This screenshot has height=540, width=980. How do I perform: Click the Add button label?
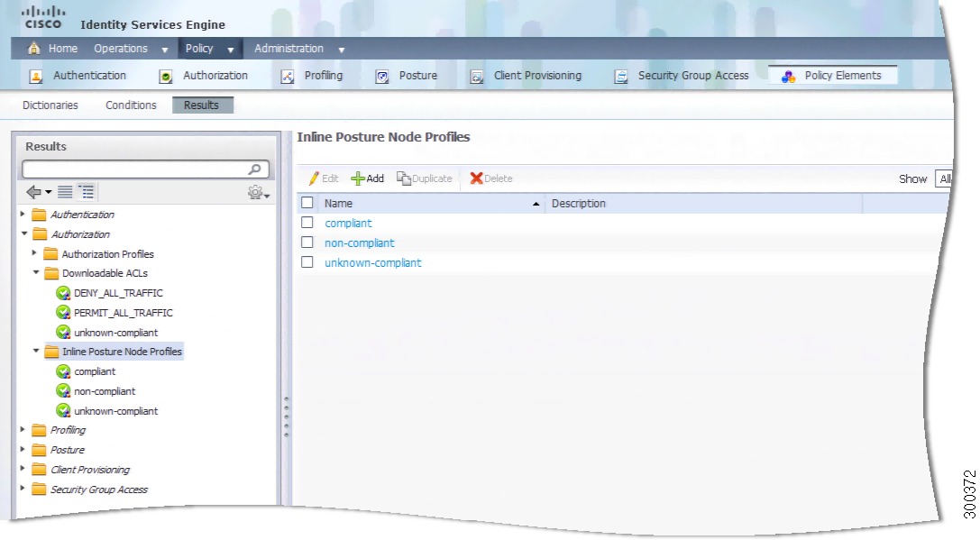tap(375, 178)
